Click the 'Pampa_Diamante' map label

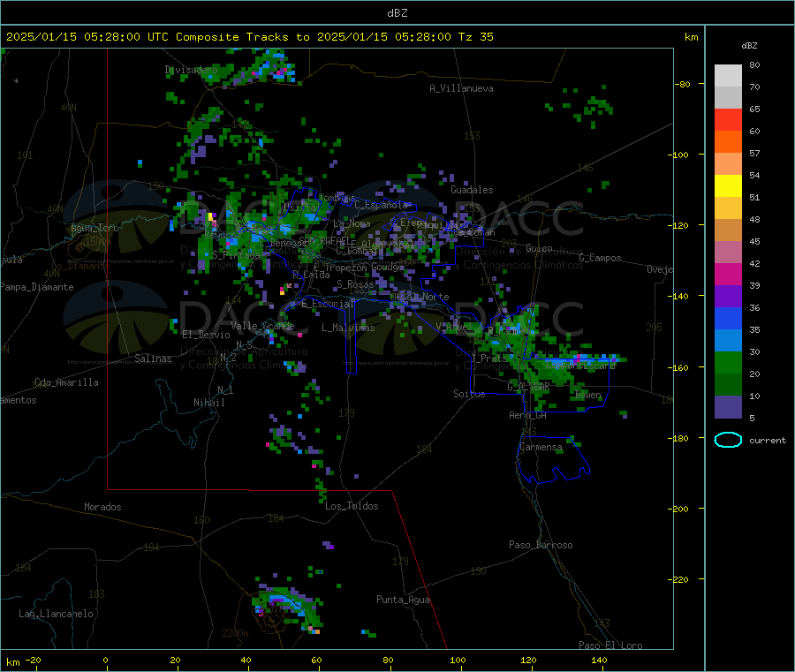click(x=36, y=287)
